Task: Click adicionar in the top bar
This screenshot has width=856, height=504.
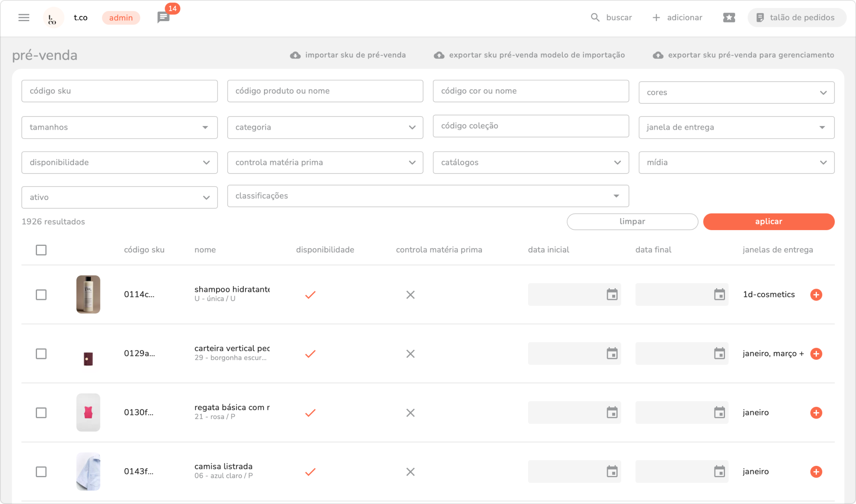Action: [677, 17]
